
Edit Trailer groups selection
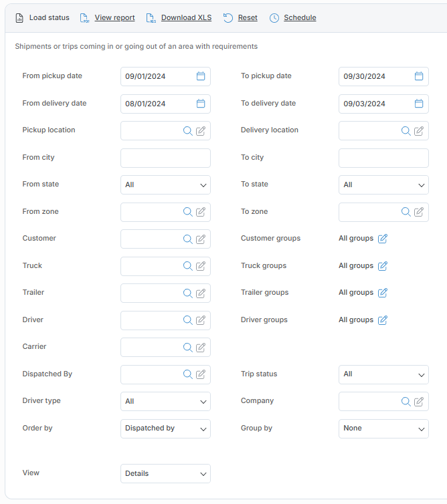click(382, 293)
